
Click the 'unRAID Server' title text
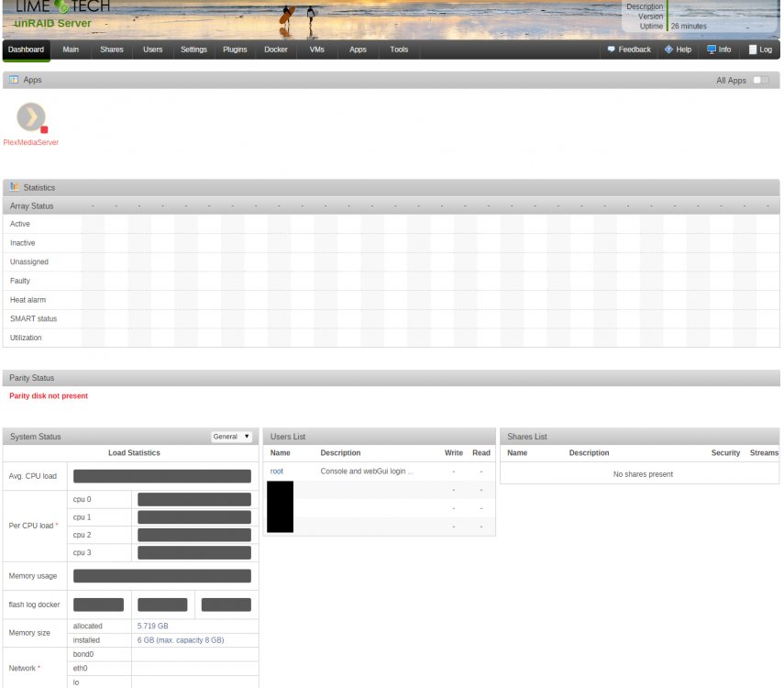point(53,23)
